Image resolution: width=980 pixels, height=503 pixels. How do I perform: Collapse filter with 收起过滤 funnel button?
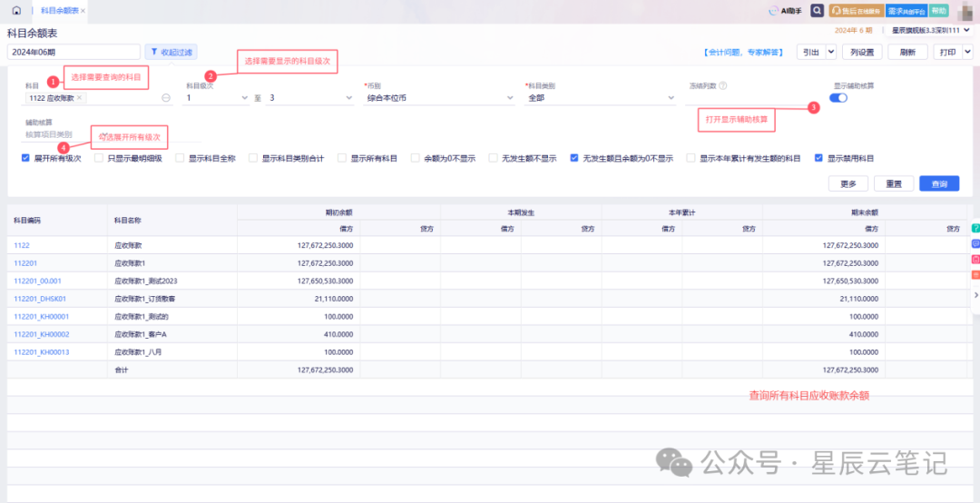pos(171,52)
